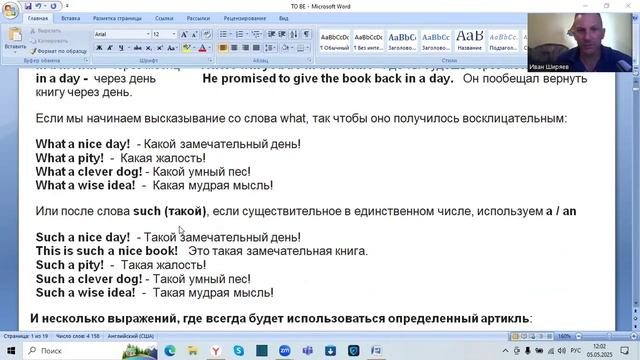640x360 pixels.
Task: Open the Главная ribbon tab
Action: [x=38, y=18]
